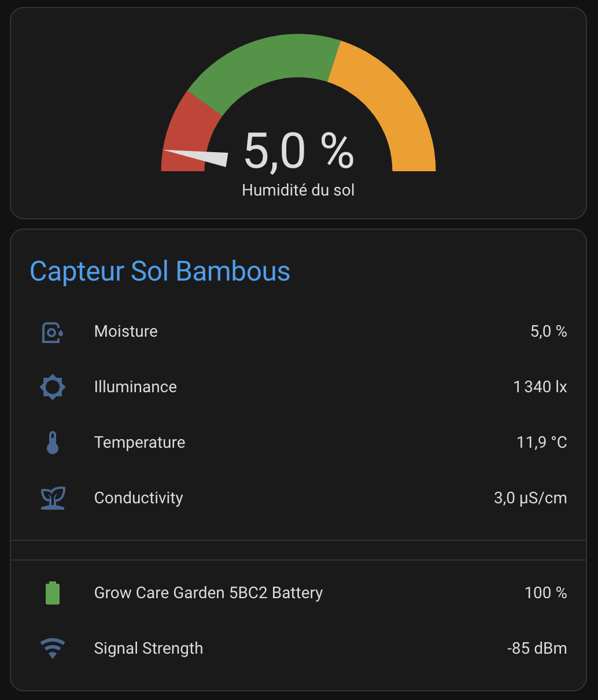Open the Capteur Sol Bambous title
The image size is (598, 700).
point(160,271)
